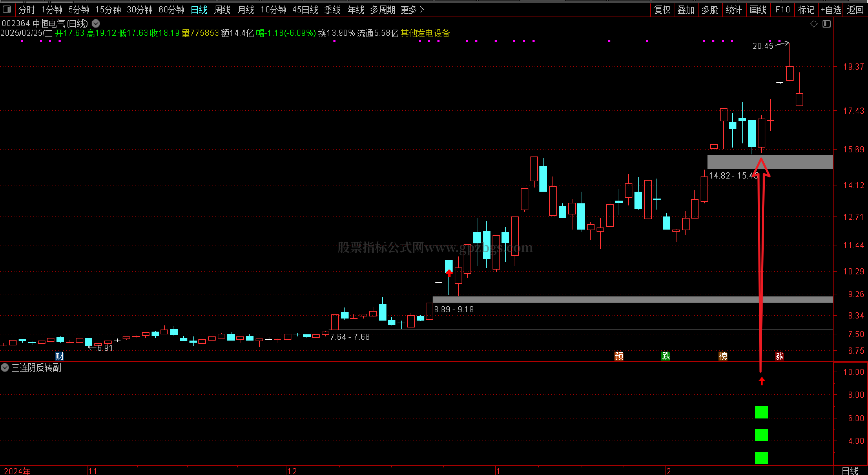868x475 pixels.
Task: Click the topmost green indicator square
Action: 761,412
